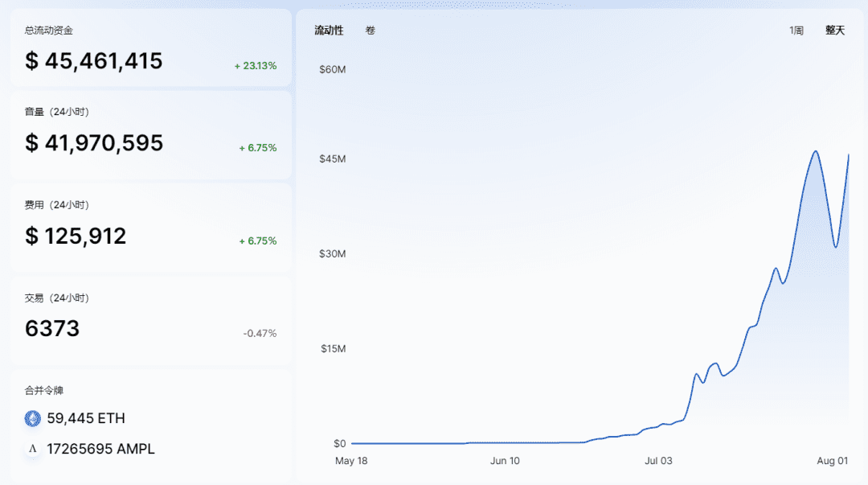Image resolution: width=868 pixels, height=485 pixels.
Task: Click the $ 41,970,595 volume value
Action: tap(94, 143)
